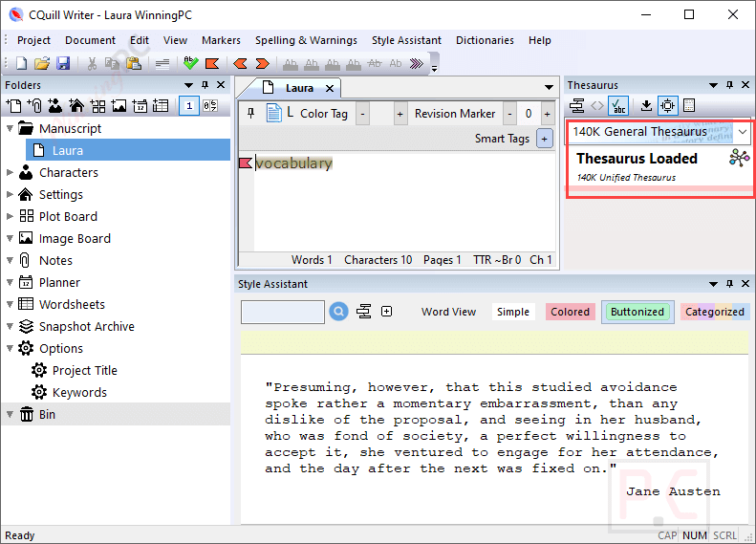Click the Style Assistant plus-box icon
This screenshot has height=544, width=756.
point(387,312)
